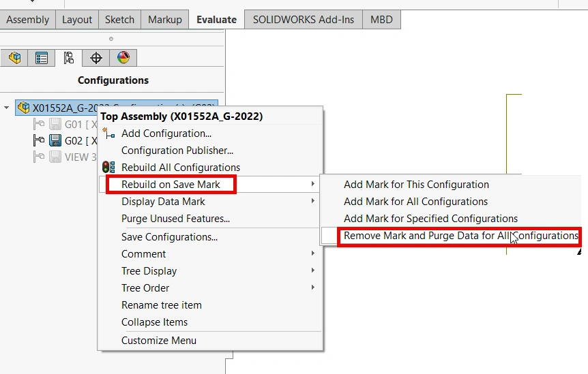Switch to the Markup tab
The width and height of the screenshot is (588, 374).
coord(165,20)
